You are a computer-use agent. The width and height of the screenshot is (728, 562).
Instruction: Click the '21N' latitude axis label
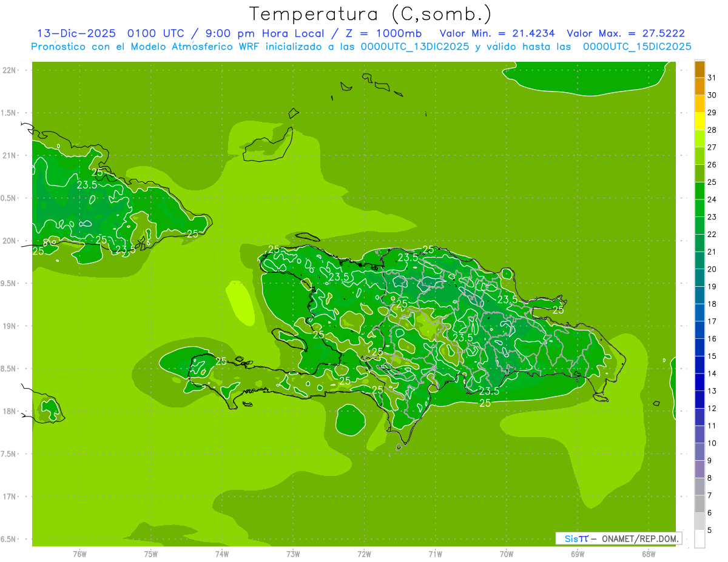9,155
